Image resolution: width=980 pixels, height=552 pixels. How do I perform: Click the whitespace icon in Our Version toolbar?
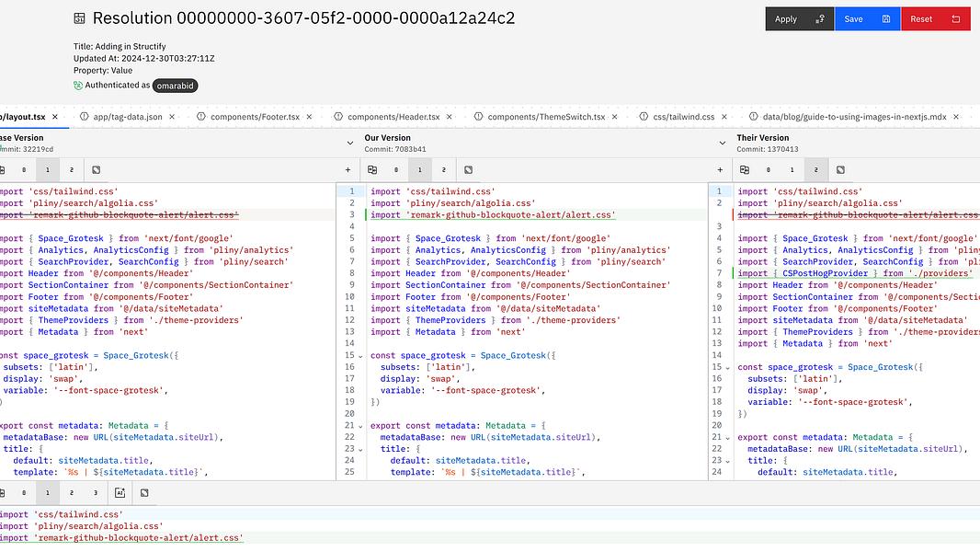469,170
